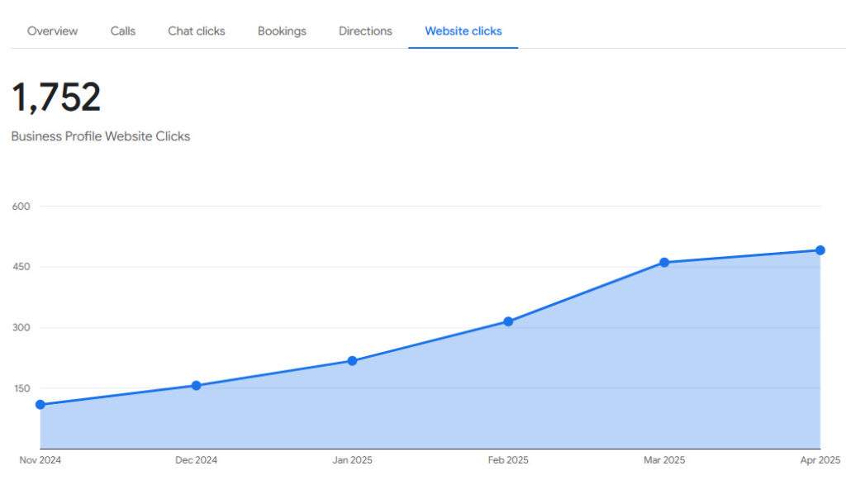Image resolution: width=846 pixels, height=504 pixels.
Task: Click the Nov 2024 data point on the line
Action: [x=40, y=405]
